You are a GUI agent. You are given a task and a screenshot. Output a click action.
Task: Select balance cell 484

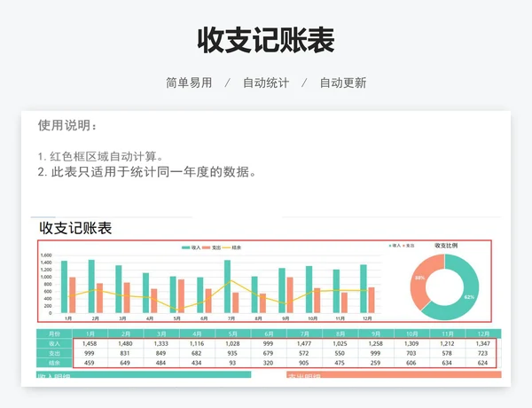coord(160,363)
